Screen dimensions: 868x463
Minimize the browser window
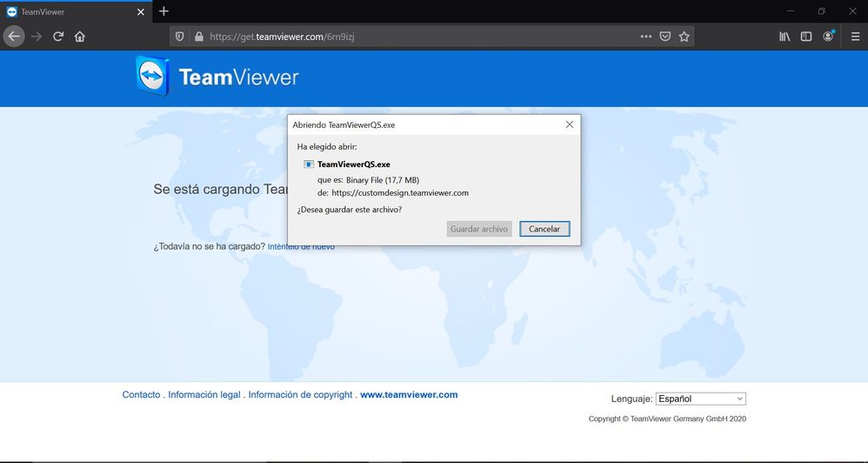[x=791, y=11]
